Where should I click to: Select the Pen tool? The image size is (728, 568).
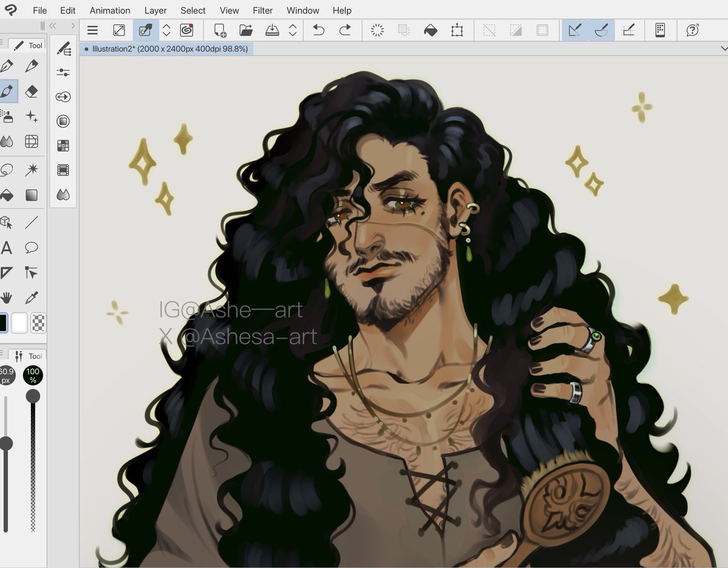tap(6, 66)
